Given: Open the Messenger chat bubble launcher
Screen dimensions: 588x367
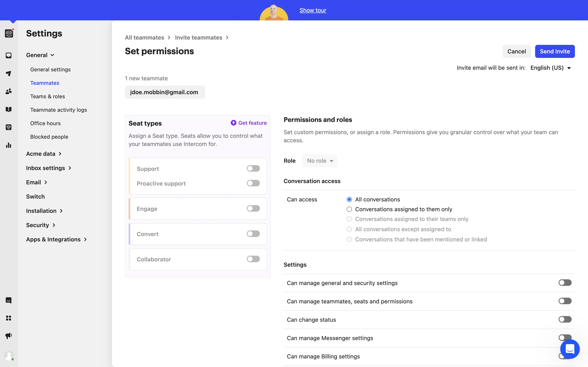Looking at the screenshot, I should [570, 349].
